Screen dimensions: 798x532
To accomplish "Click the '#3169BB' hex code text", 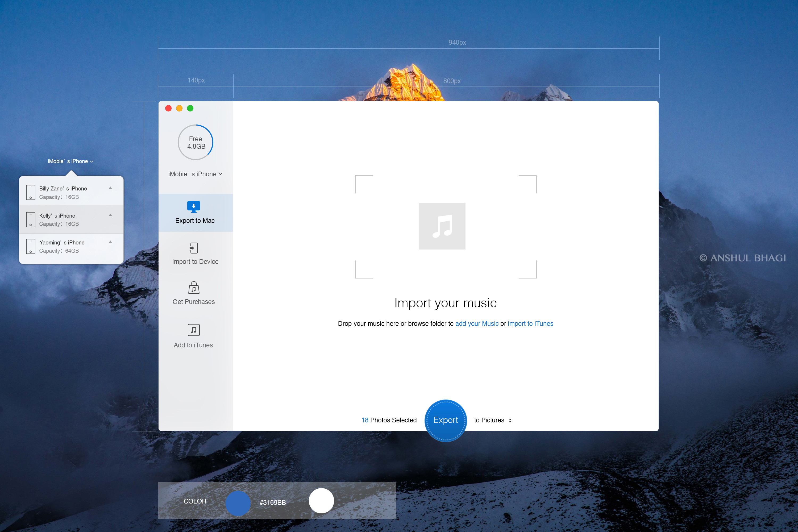I will [272, 502].
